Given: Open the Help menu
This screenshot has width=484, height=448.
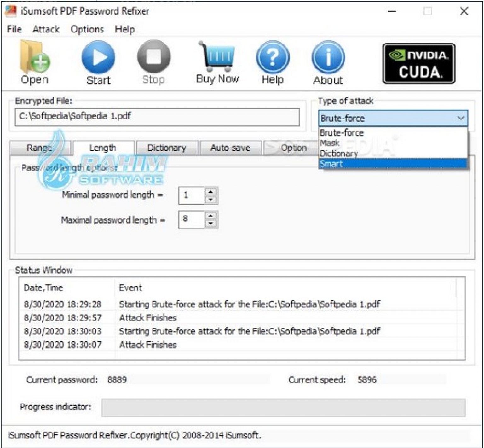Looking at the screenshot, I should click(125, 29).
